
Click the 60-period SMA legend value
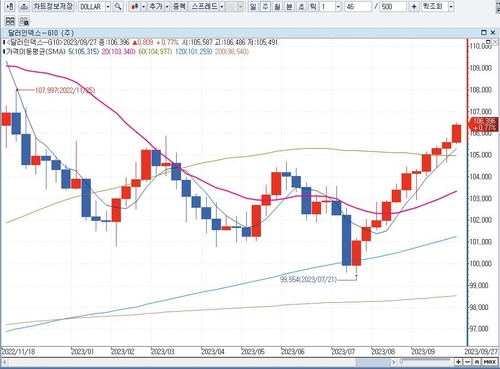[x=155, y=52]
